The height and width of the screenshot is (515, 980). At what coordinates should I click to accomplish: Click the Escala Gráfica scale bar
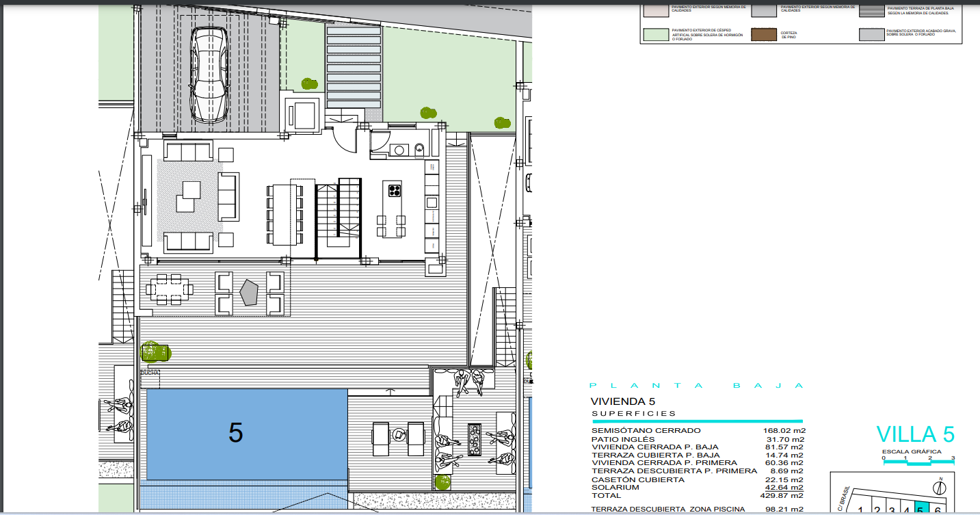917,462
